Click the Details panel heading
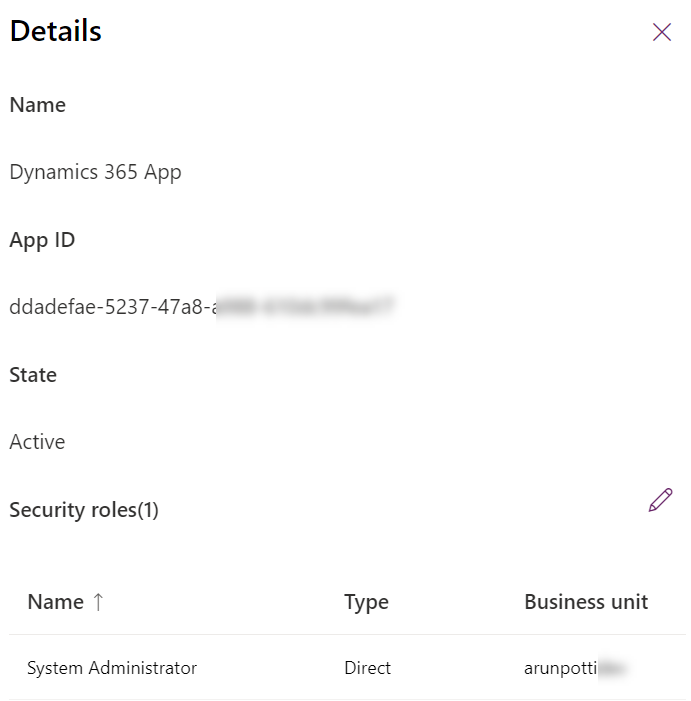This screenshot has height=701, width=691. point(56,31)
